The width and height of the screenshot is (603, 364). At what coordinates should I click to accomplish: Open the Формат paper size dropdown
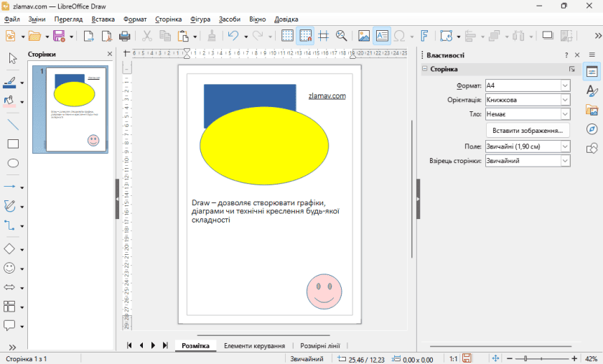pyautogui.click(x=564, y=85)
